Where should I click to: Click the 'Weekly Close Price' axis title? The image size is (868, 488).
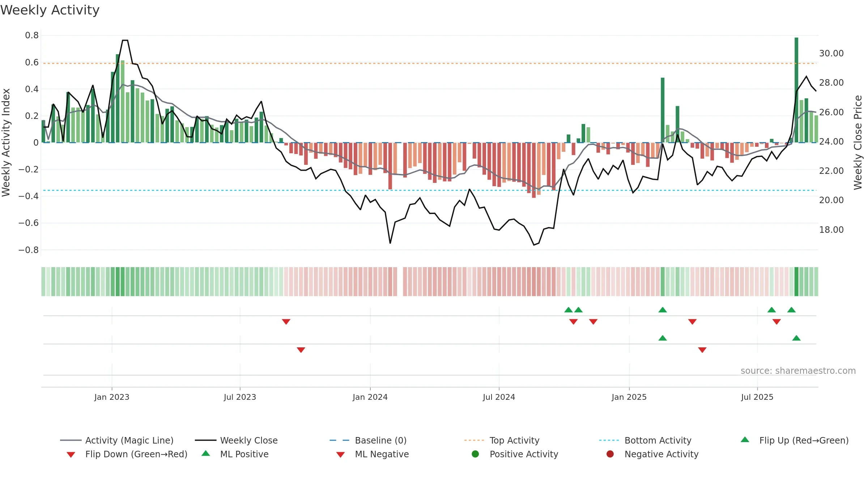tap(858, 142)
